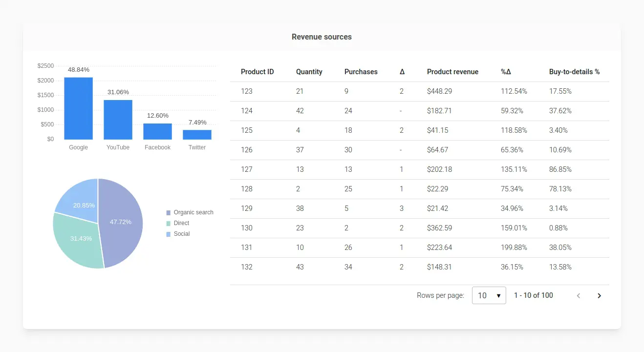Open the rows per page dropdown
644x352 pixels.
coord(489,295)
